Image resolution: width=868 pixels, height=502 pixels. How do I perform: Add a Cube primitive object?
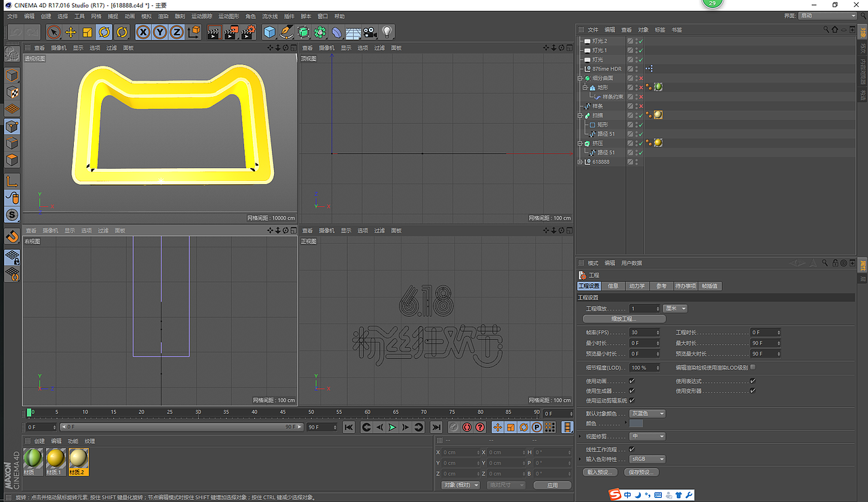tap(270, 32)
